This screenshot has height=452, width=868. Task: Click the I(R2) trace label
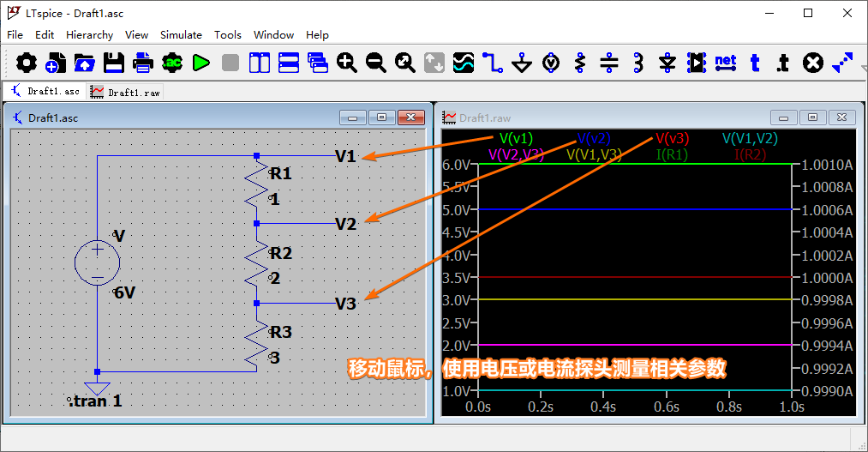coord(750,154)
